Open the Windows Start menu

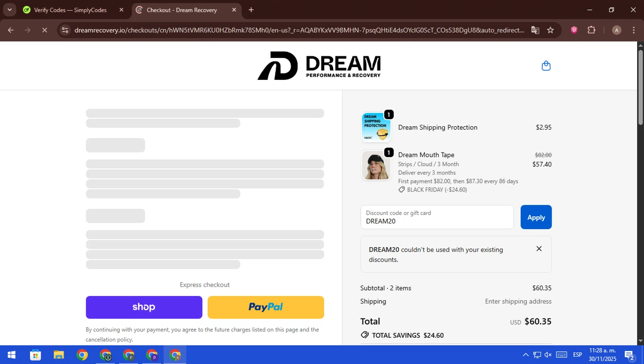coord(12,355)
